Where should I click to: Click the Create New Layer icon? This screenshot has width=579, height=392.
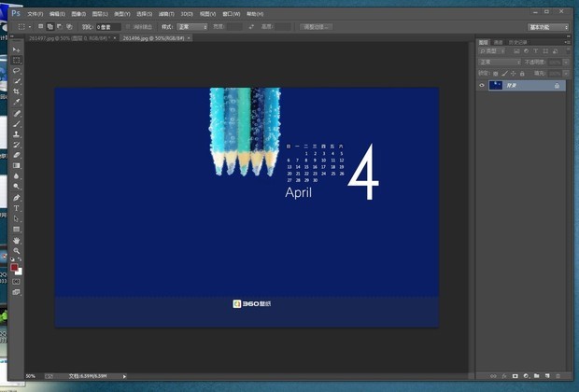pyautogui.click(x=547, y=375)
